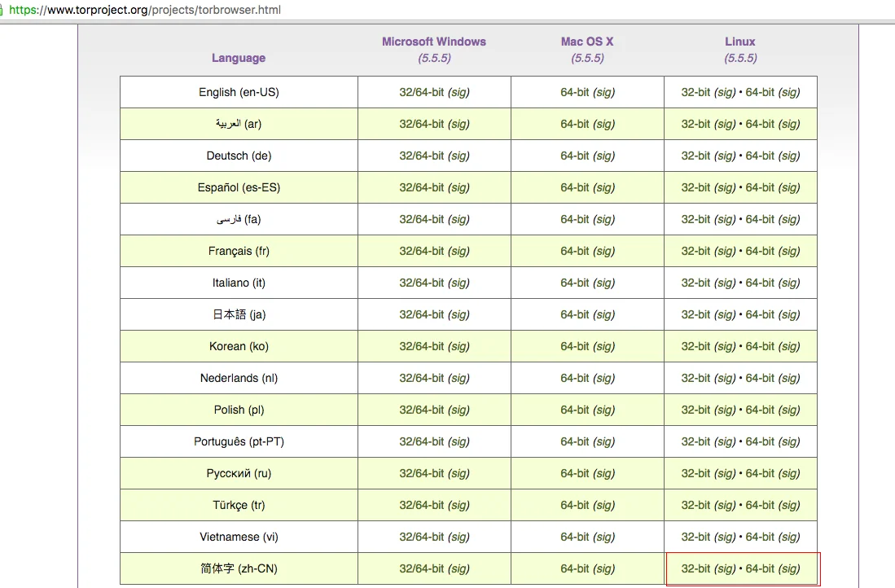Image resolution: width=895 pixels, height=588 pixels.
Task: Download Farsi (fa) Mac OS X 64-bit
Action: 574,219
